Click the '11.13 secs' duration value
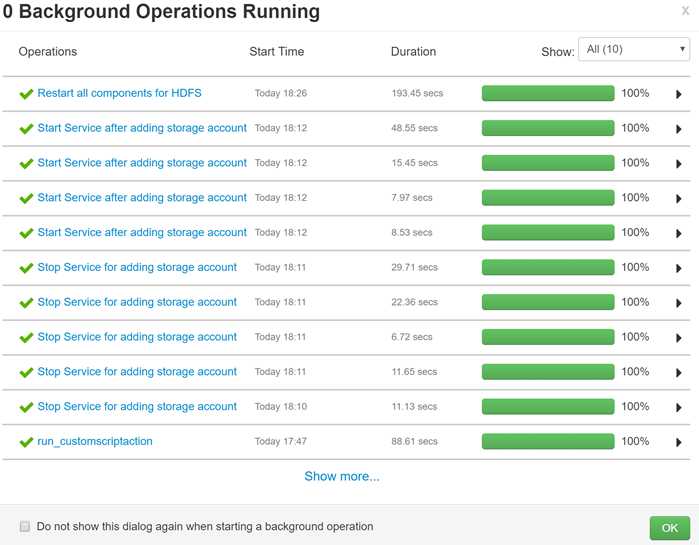This screenshot has width=699, height=545. pos(414,406)
